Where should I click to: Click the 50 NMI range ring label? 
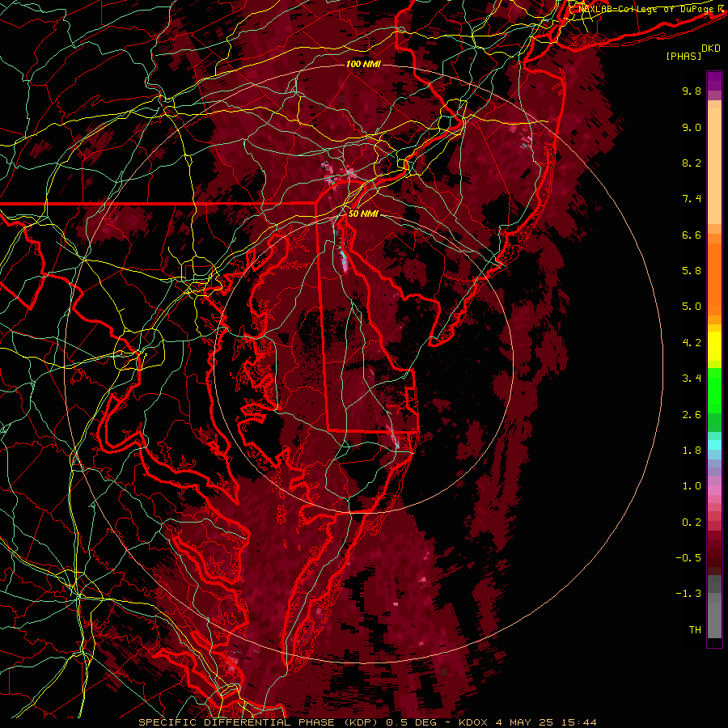363,214
